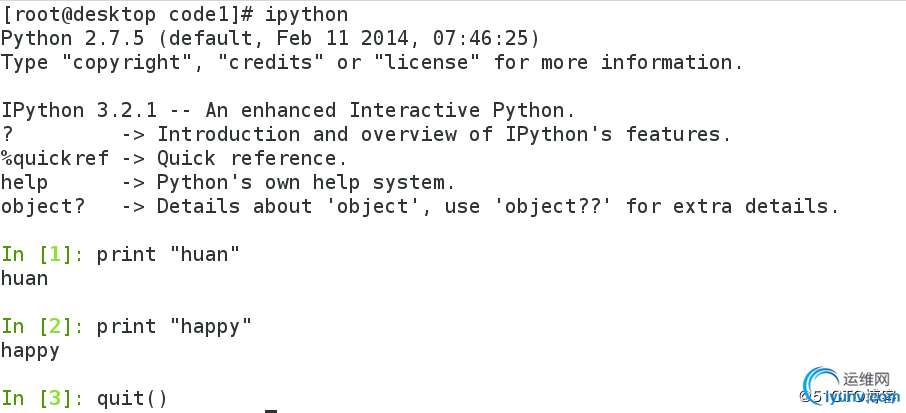Click the Python 2.7.5 version line
906x413 pixels.
[x=270, y=38]
